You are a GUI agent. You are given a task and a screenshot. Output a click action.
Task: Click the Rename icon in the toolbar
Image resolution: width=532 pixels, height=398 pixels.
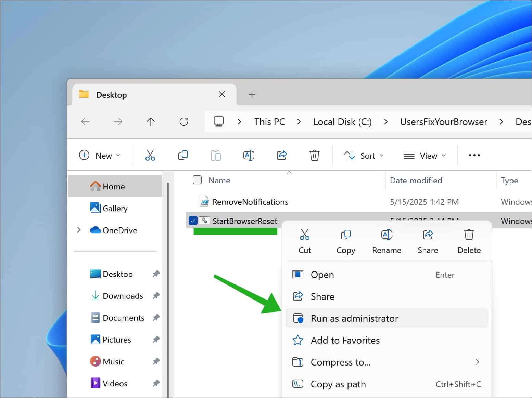(249, 155)
